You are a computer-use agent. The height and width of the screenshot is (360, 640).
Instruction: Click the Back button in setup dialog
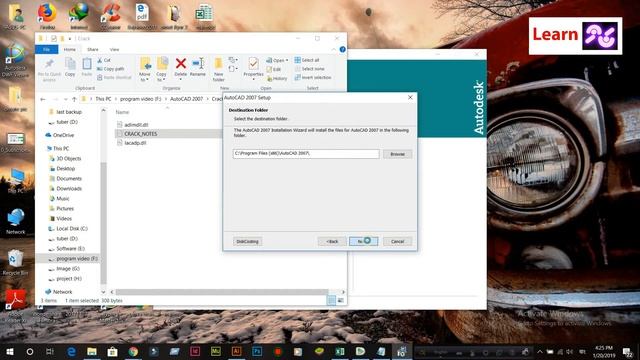(x=332, y=242)
